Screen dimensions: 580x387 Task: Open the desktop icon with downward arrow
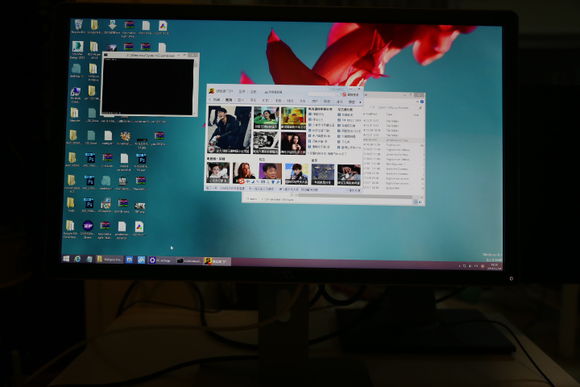pos(112,26)
